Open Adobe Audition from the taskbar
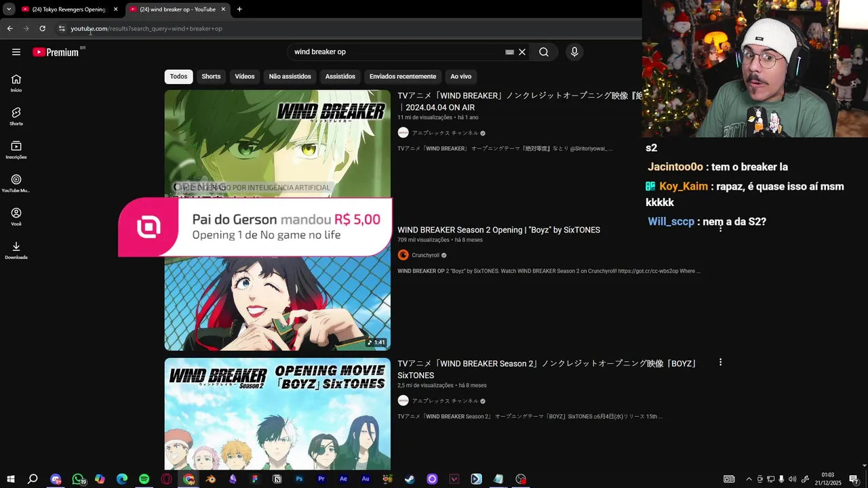This screenshot has width=868, height=488. pyautogui.click(x=366, y=479)
